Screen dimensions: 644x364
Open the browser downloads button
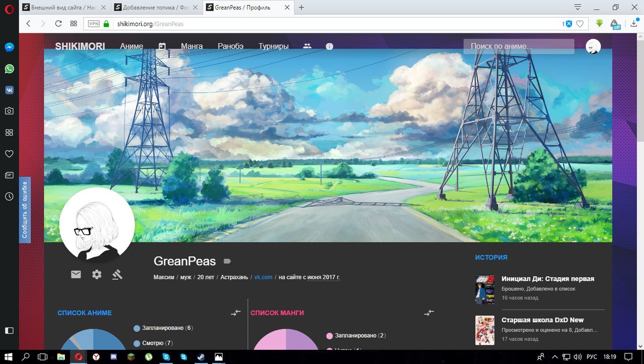tap(634, 24)
